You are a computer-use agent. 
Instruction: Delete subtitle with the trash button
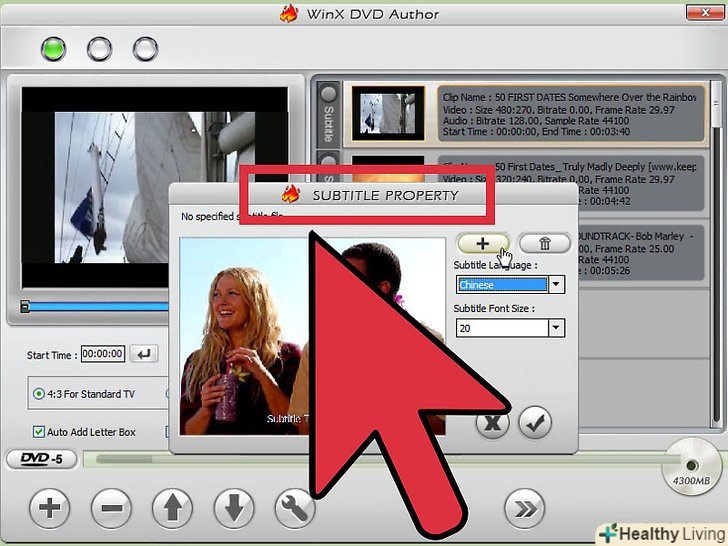tap(545, 243)
